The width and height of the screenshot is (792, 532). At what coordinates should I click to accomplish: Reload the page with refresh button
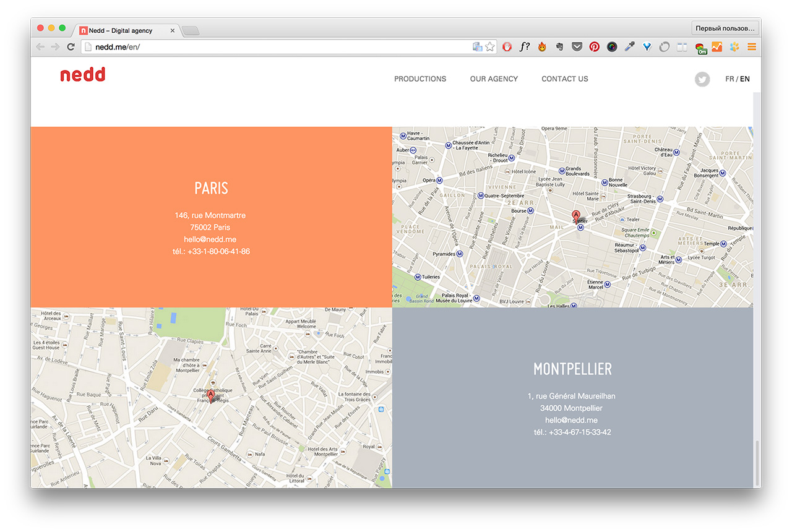click(71, 46)
